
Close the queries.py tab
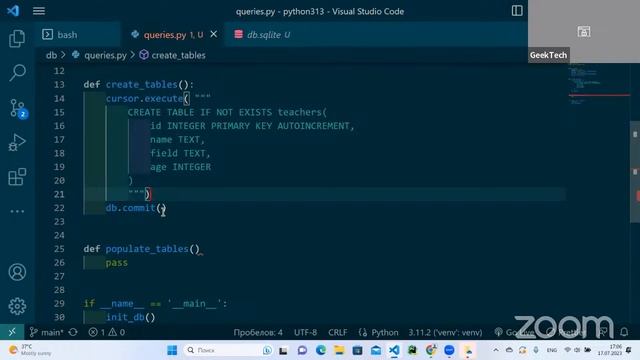(213, 35)
